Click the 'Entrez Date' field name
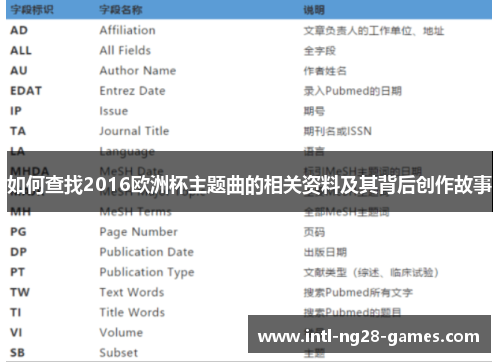Viewport: 500px width, 362px height. pos(132,91)
